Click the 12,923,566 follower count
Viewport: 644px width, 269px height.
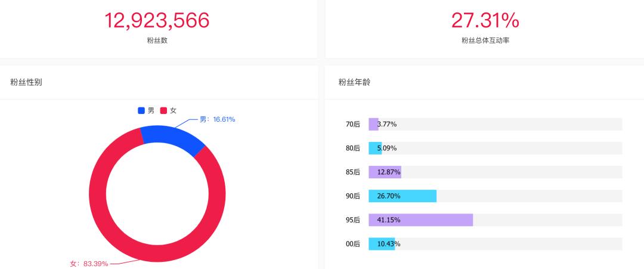157,20
